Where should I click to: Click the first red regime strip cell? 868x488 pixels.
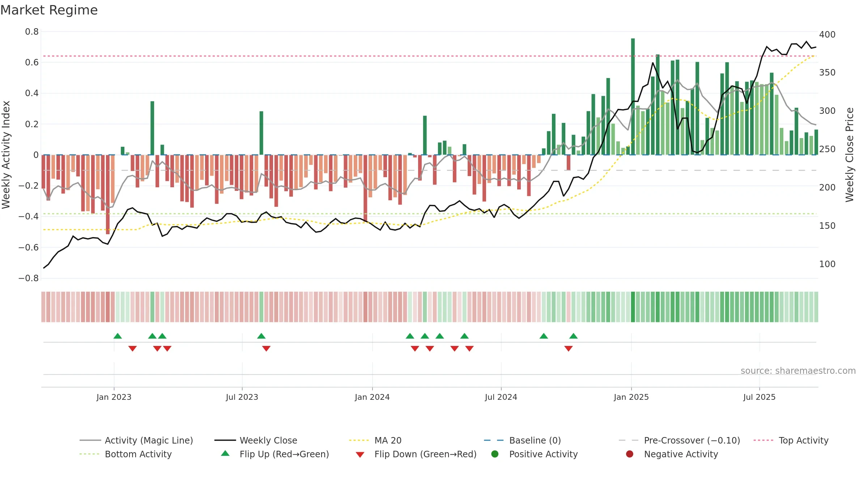[43, 307]
